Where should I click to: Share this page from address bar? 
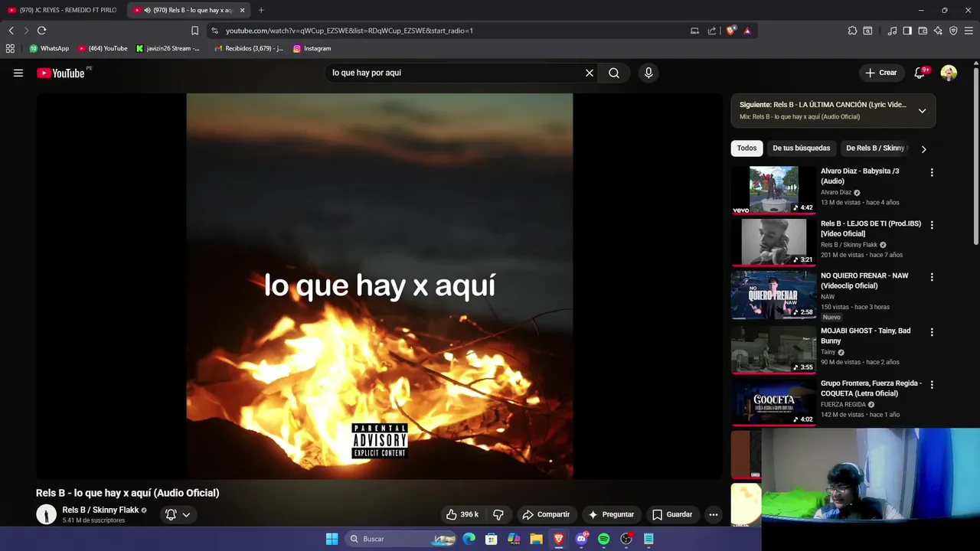(x=712, y=31)
